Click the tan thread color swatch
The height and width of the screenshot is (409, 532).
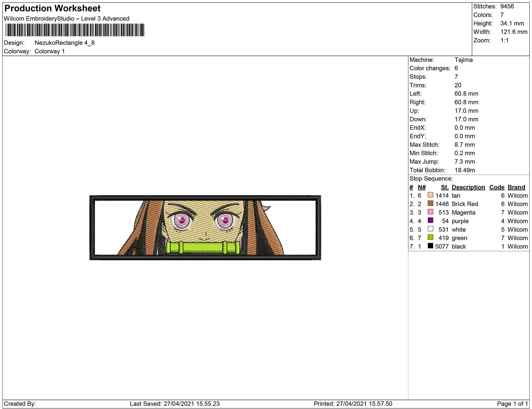(430, 195)
